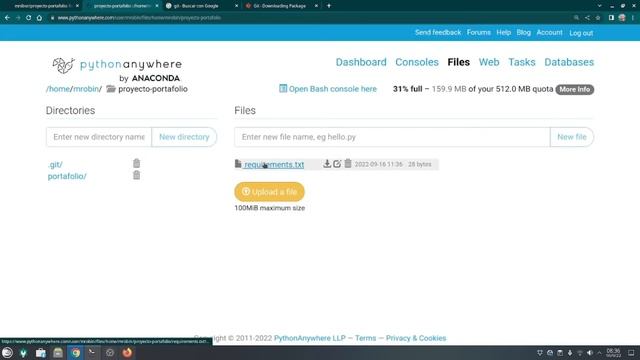Image resolution: width=640 pixels, height=360 pixels.
Task: Click the New directory button
Action: (x=184, y=137)
